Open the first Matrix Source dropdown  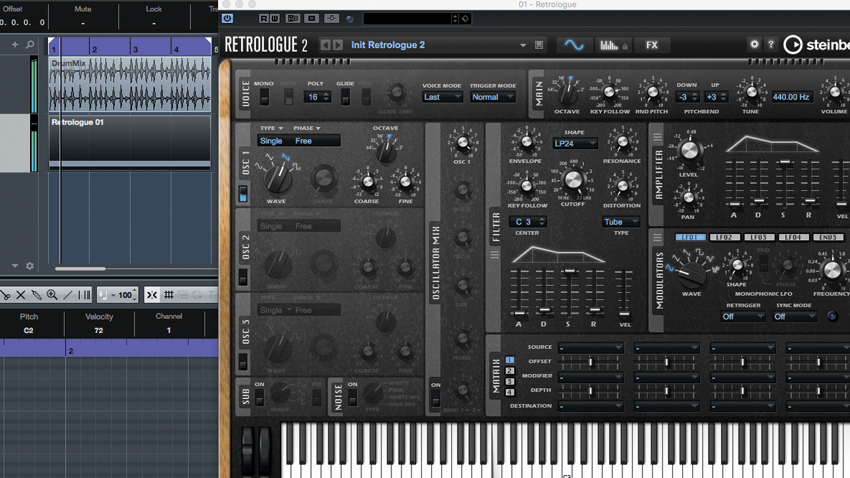pyautogui.click(x=591, y=347)
